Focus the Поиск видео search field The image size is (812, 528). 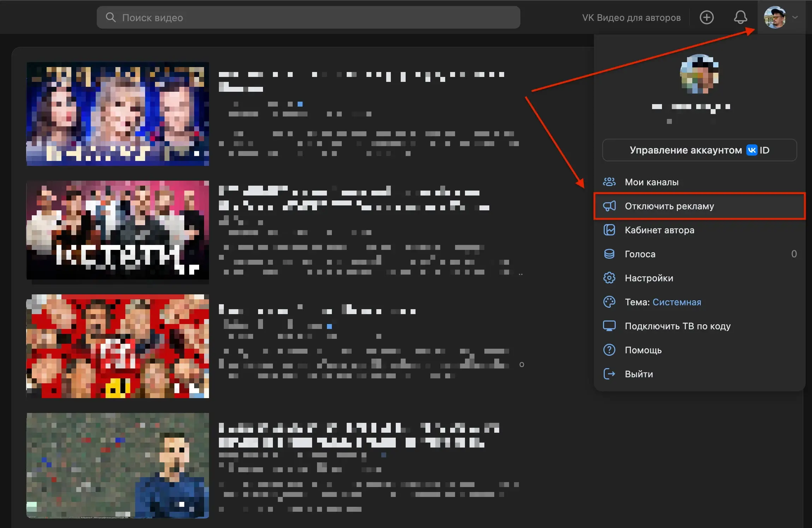(x=308, y=17)
